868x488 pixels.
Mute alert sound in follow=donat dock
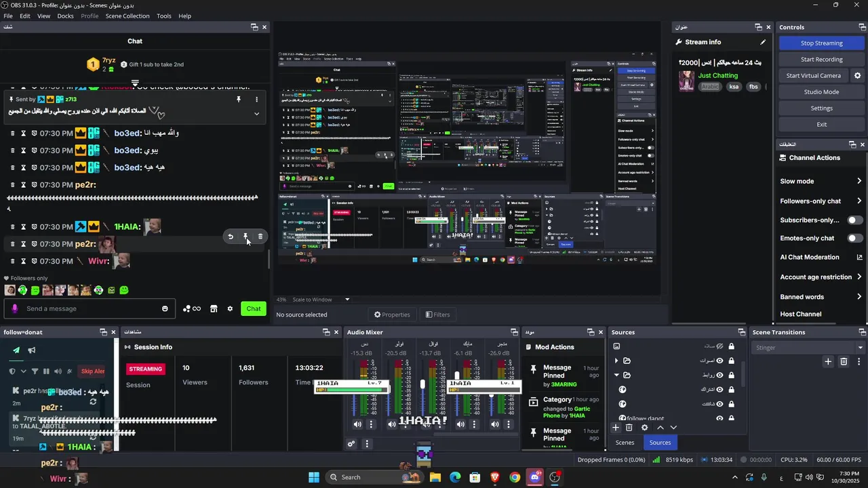(58, 371)
